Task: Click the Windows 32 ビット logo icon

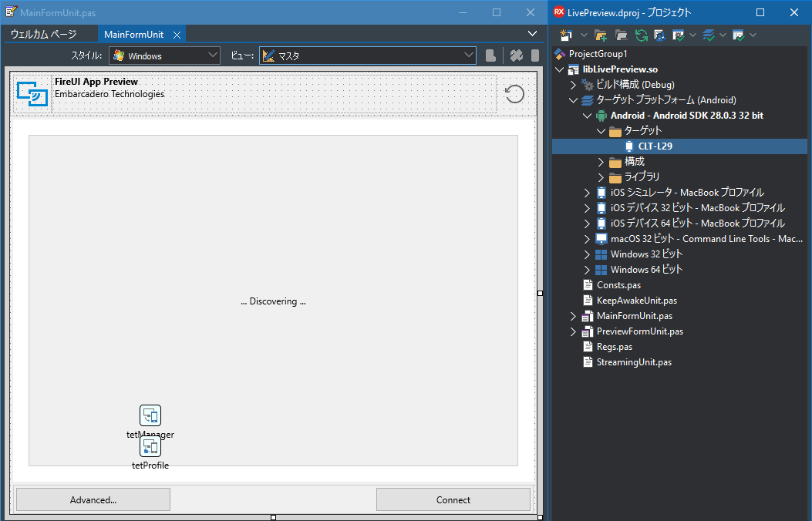Action: click(x=601, y=254)
